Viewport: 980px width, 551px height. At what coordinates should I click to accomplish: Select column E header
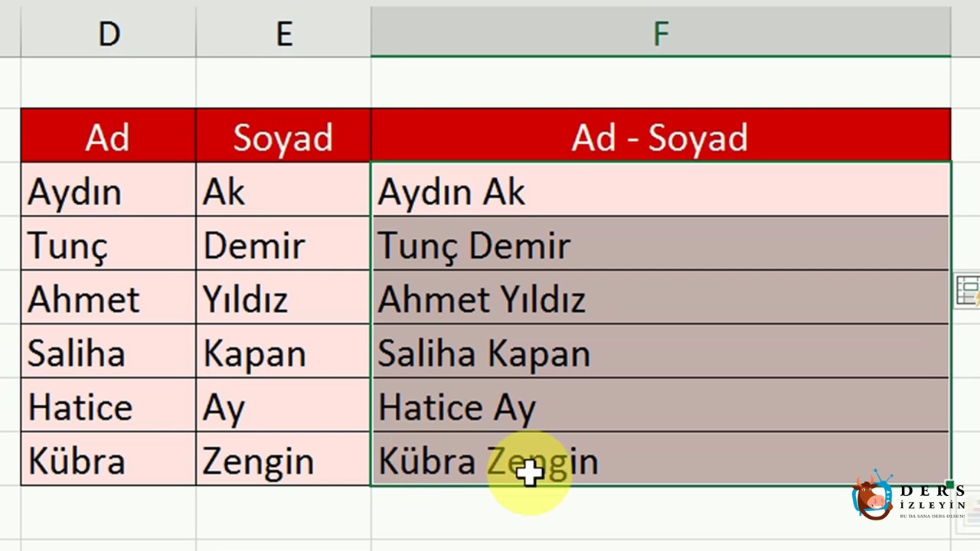point(283,32)
